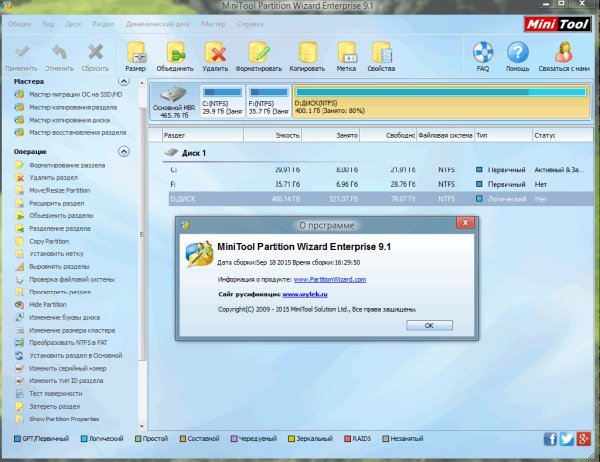Viewport: 600px width, 462px height.
Task: Choose Изменение буквы диска operation
Action: pos(64,317)
